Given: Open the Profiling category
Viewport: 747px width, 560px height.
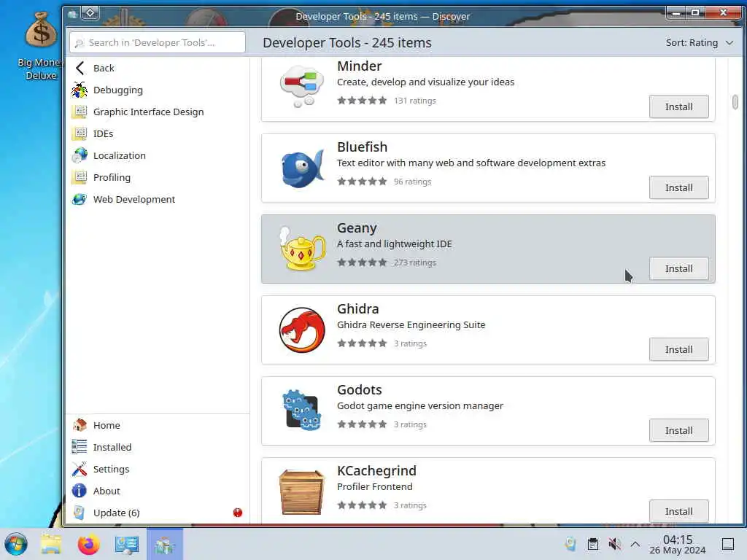Looking at the screenshot, I should (x=158, y=178).
